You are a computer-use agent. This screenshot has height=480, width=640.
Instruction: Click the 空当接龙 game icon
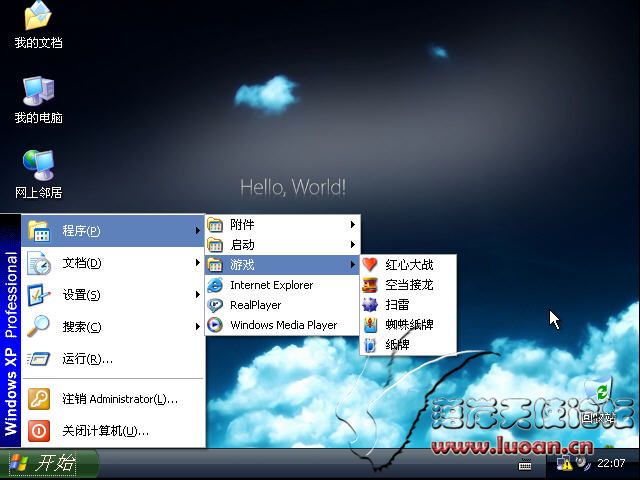coord(370,285)
